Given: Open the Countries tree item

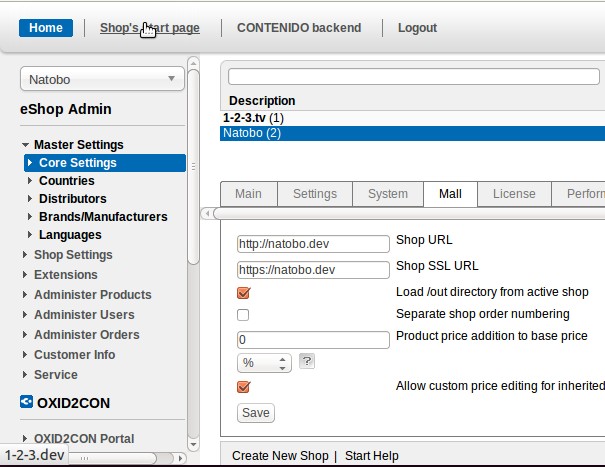Looking at the screenshot, I should point(66,181).
